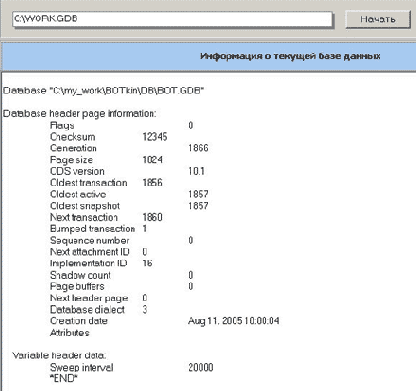Click the Next attachment ID label
This screenshot has height=391, width=416.
click(x=89, y=252)
